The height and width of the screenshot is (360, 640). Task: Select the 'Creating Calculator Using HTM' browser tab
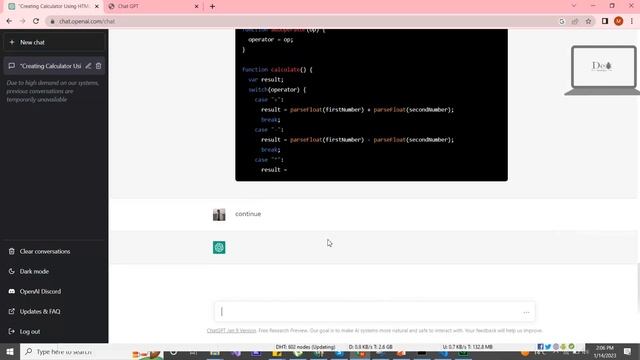pyautogui.click(x=53, y=7)
